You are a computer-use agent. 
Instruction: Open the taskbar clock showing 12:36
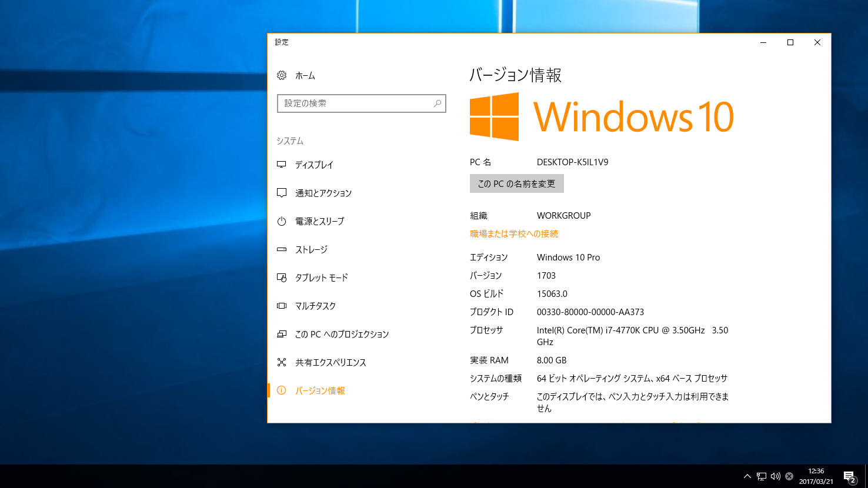coord(816,476)
